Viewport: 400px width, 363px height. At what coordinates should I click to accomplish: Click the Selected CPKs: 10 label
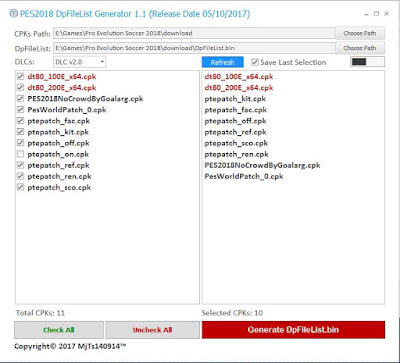tap(232, 313)
